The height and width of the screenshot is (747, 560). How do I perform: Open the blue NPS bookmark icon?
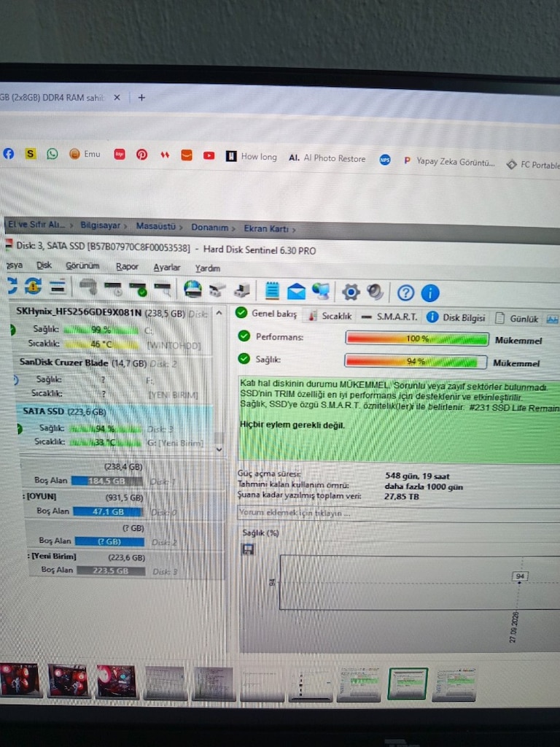[385, 160]
